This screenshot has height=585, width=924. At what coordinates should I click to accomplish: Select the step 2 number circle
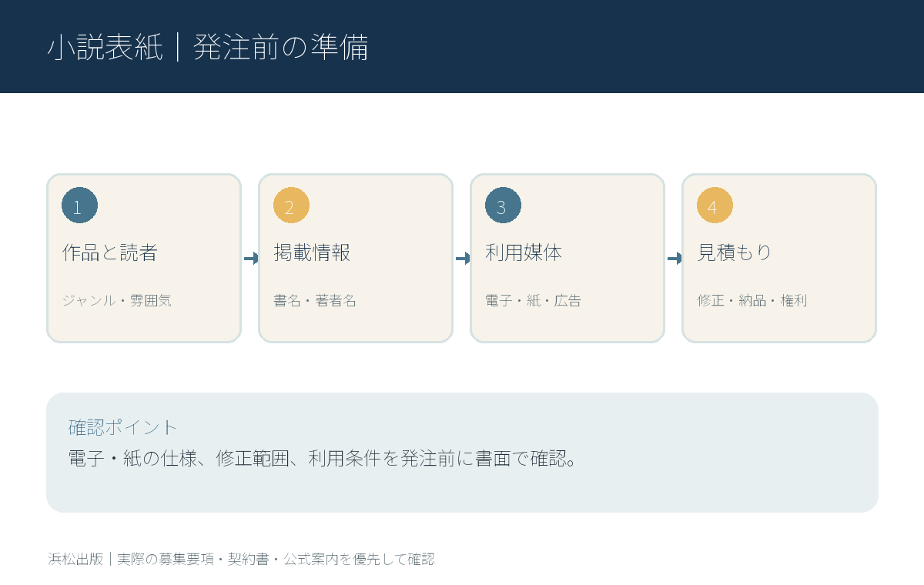291,206
